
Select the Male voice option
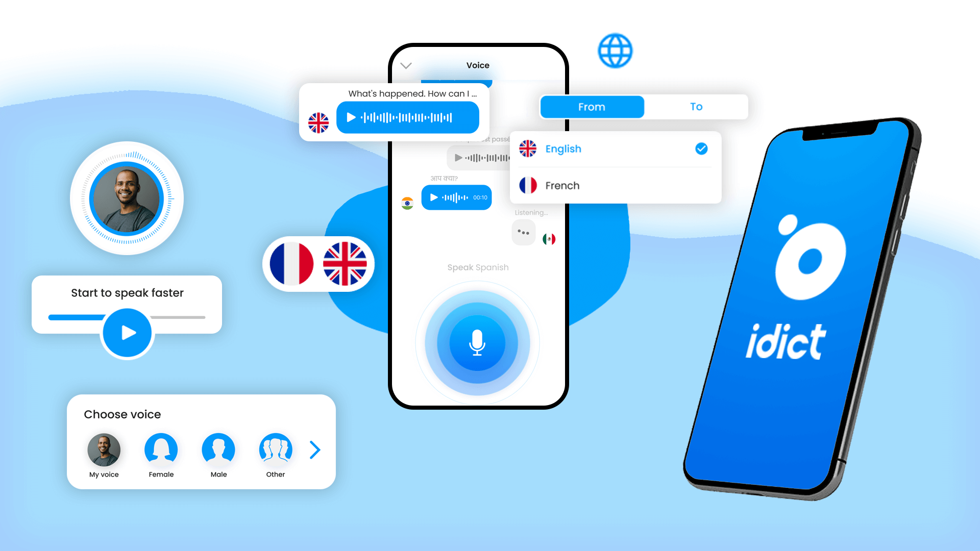click(x=218, y=449)
